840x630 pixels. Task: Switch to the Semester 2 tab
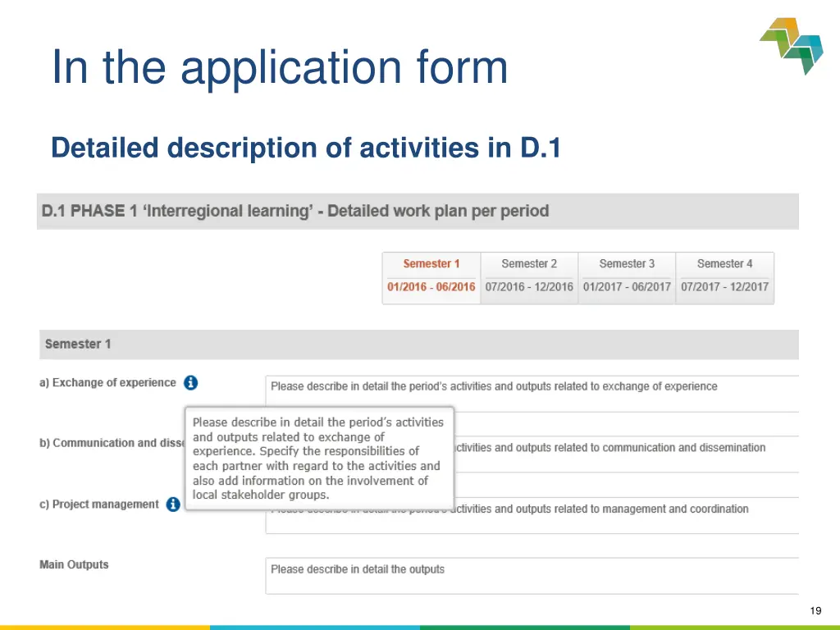pyautogui.click(x=529, y=278)
